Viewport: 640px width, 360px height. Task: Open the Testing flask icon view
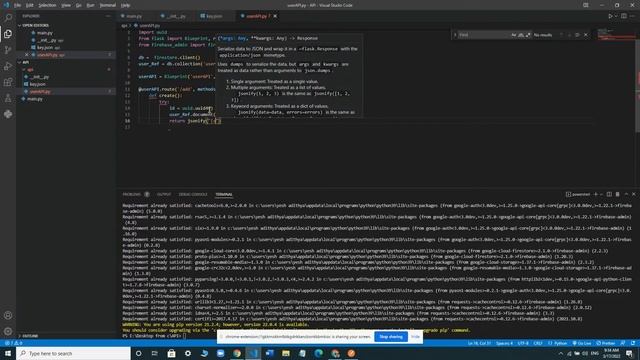click(8, 98)
